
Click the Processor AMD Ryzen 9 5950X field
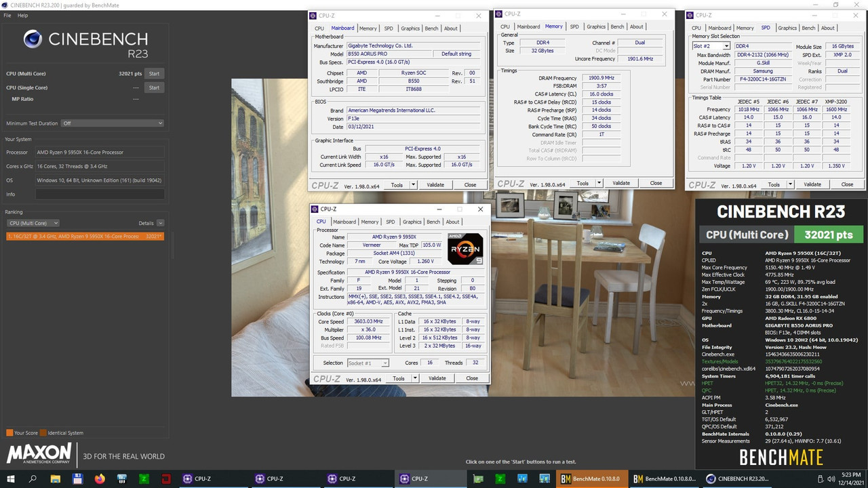(100, 152)
